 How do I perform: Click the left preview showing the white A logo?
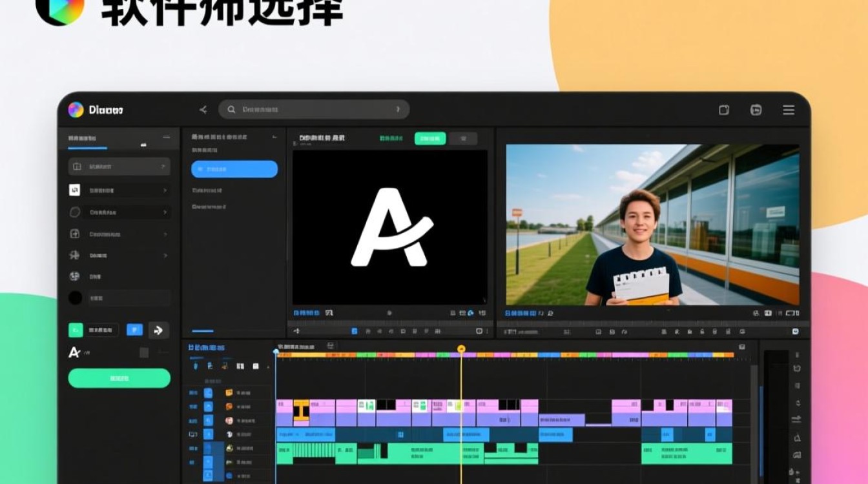(x=390, y=227)
